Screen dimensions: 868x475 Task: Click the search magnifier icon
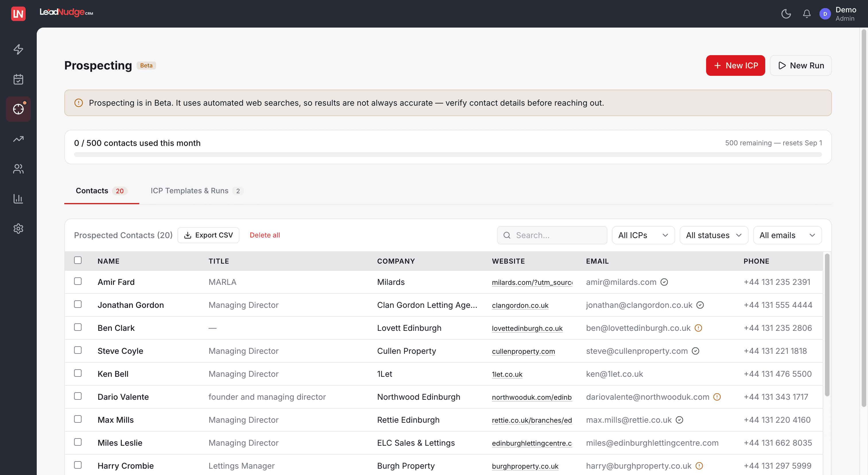tap(507, 235)
